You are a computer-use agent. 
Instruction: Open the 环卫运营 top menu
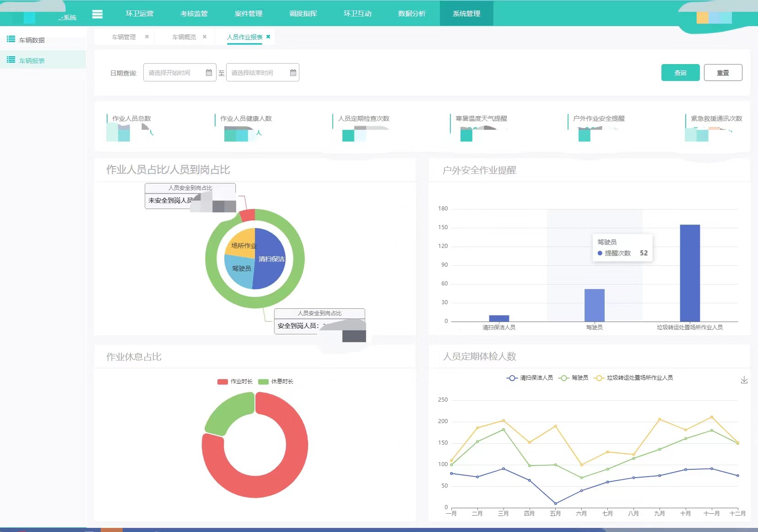[x=140, y=14]
